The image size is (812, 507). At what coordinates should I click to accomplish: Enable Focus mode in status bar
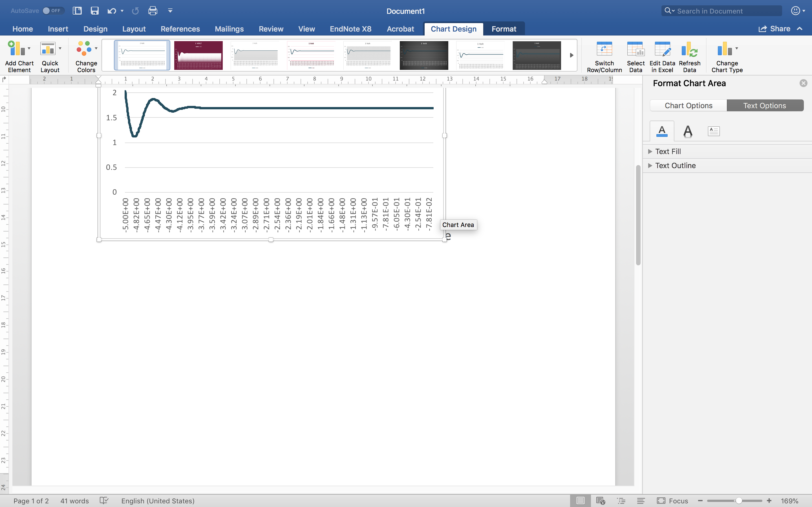tap(672, 501)
